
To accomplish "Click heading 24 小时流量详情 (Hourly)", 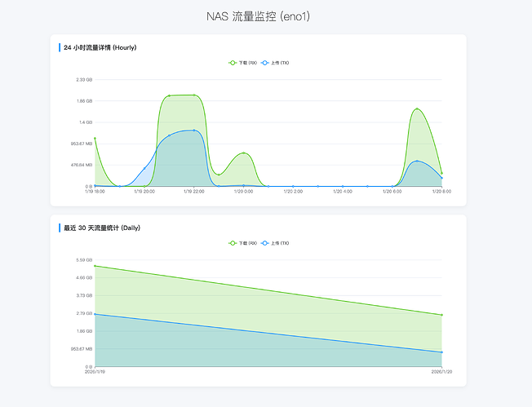I will click(100, 47).
